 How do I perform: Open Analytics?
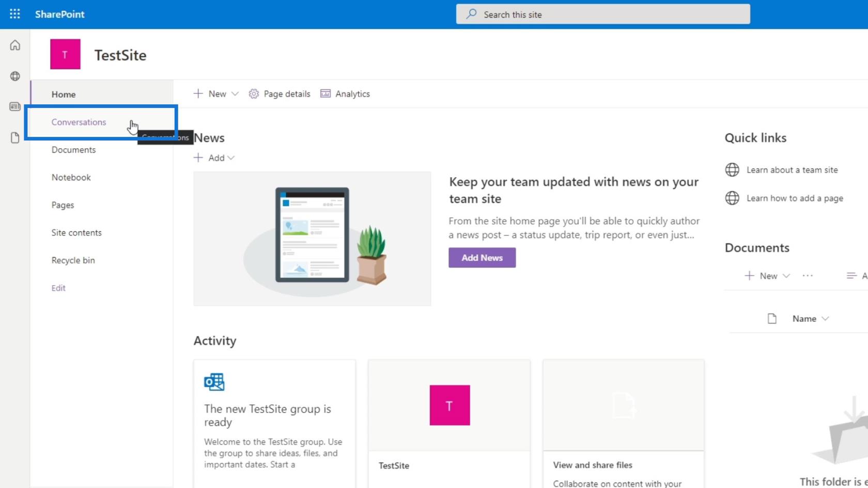[x=352, y=94]
